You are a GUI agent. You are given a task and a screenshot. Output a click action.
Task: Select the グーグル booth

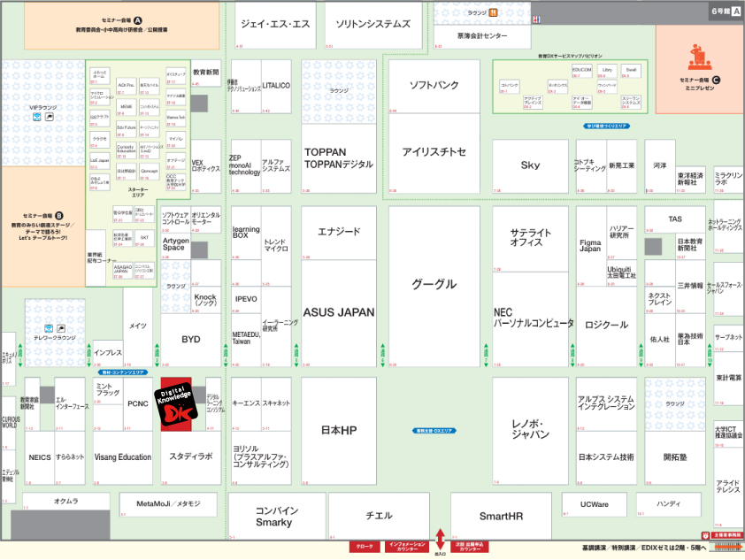(x=434, y=287)
